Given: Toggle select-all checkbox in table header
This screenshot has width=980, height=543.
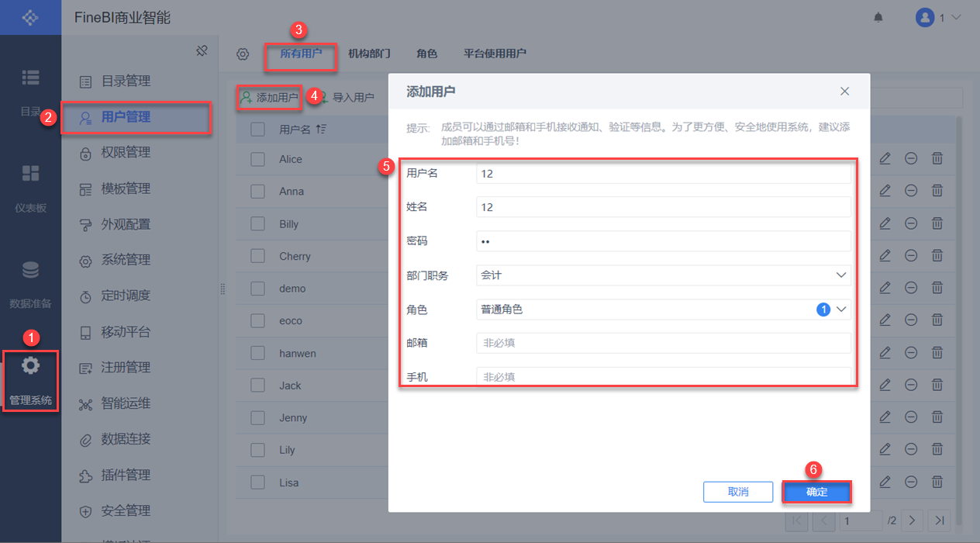Looking at the screenshot, I should 258,130.
